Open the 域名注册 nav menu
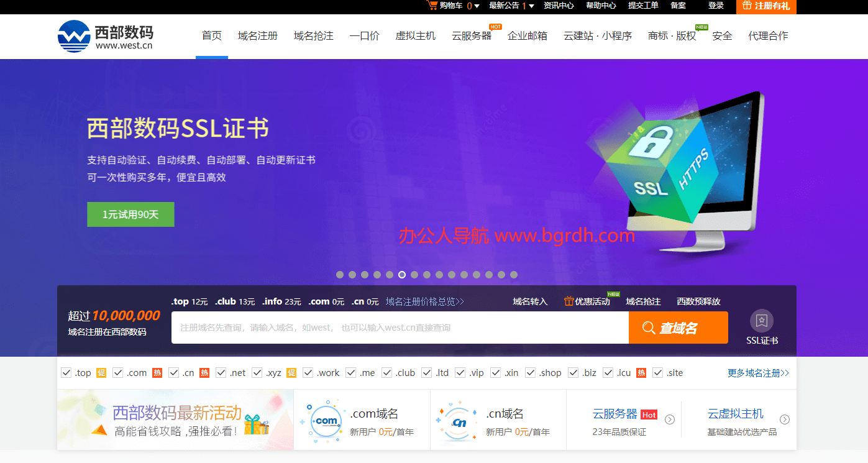This screenshot has width=868, height=463. [x=258, y=36]
